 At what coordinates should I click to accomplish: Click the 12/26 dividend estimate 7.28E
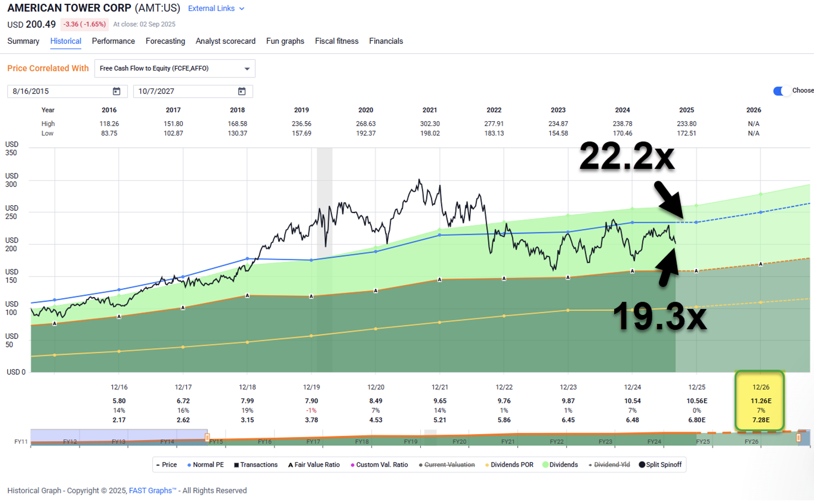(761, 420)
